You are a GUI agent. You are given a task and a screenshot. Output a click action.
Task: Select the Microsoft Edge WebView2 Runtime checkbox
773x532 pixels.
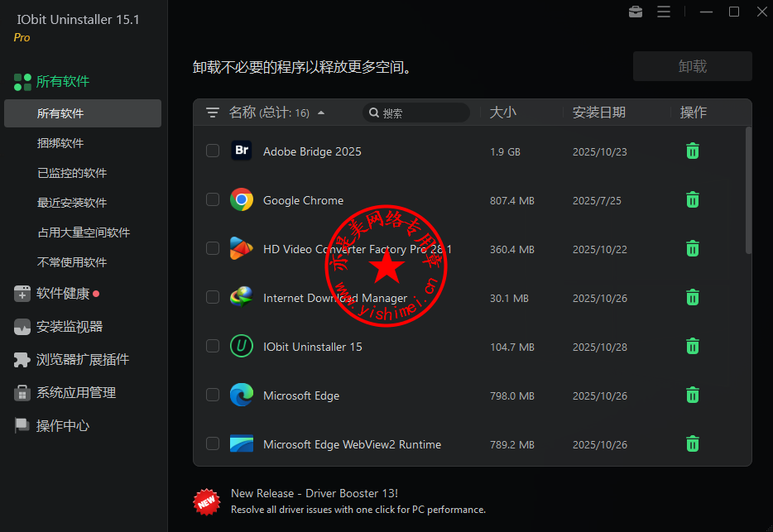coord(213,443)
